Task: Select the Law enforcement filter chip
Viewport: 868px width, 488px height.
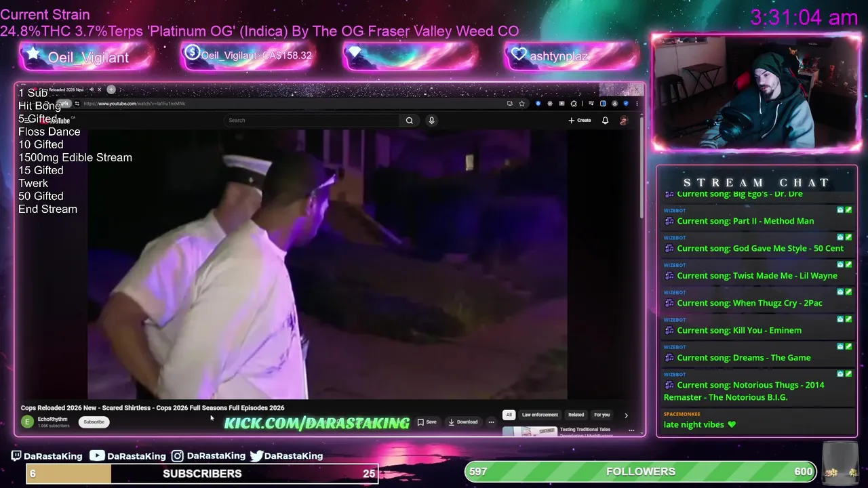Action: (x=540, y=415)
